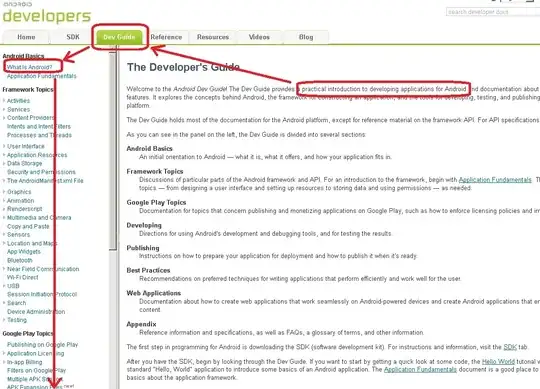The image size is (540, 389).
Task: Click Application Fundamentals link in last paragraph
Action: click(420, 369)
